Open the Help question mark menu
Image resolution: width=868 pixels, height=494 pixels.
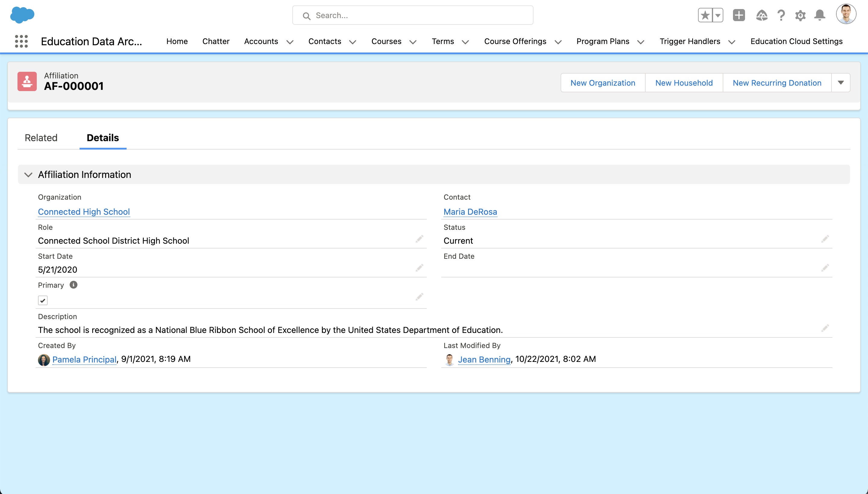pos(781,15)
